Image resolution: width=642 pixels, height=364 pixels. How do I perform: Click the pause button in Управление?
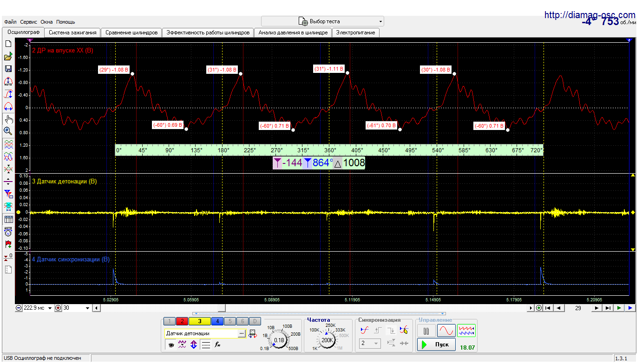[426, 331]
